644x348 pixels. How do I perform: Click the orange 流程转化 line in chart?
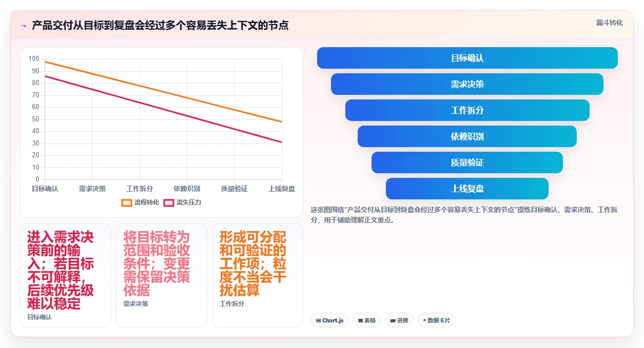click(x=163, y=92)
